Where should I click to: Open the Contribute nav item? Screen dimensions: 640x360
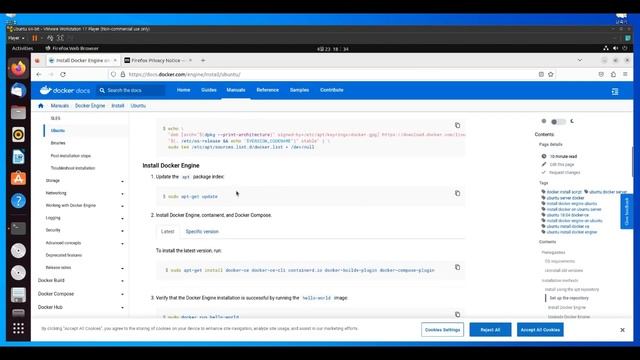(332, 90)
